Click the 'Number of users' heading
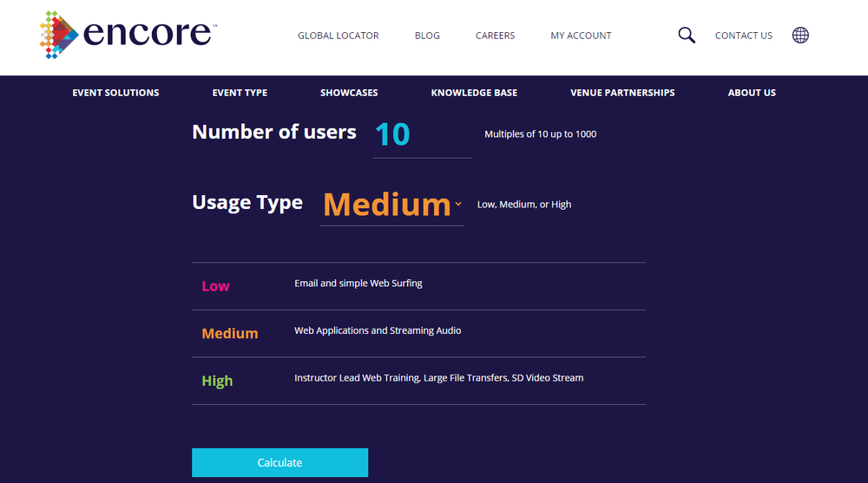The image size is (868, 483). (x=274, y=132)
